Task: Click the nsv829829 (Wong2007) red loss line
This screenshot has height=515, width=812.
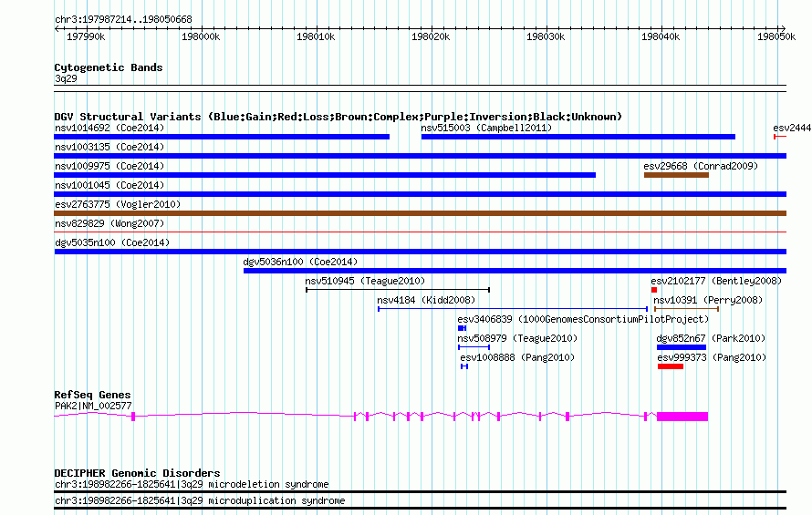Action: (420, 232)
